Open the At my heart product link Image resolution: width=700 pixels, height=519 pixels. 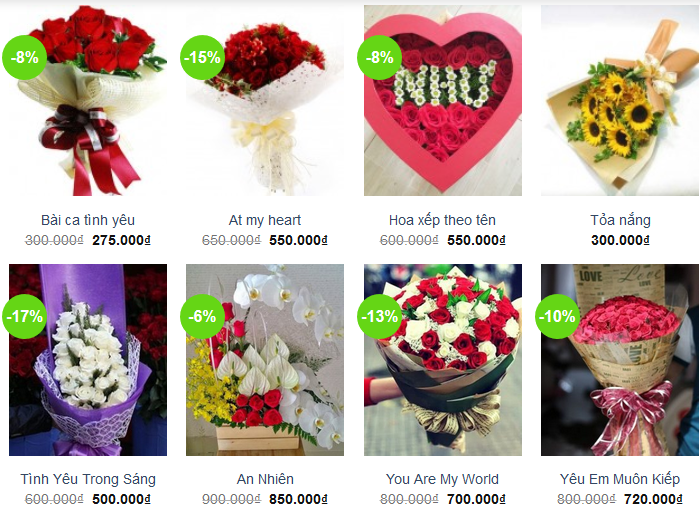[265, 220]
